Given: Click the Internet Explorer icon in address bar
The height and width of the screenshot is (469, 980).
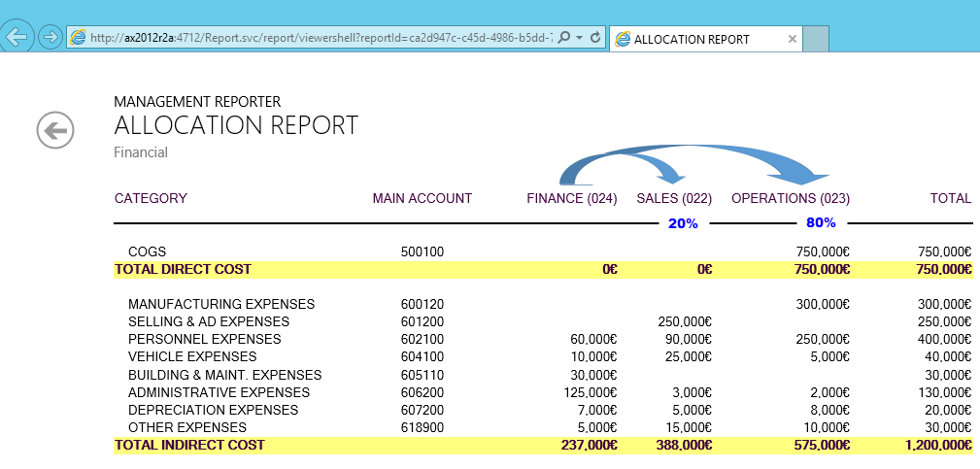Looking at the screenshot, I should coord(78,39).
